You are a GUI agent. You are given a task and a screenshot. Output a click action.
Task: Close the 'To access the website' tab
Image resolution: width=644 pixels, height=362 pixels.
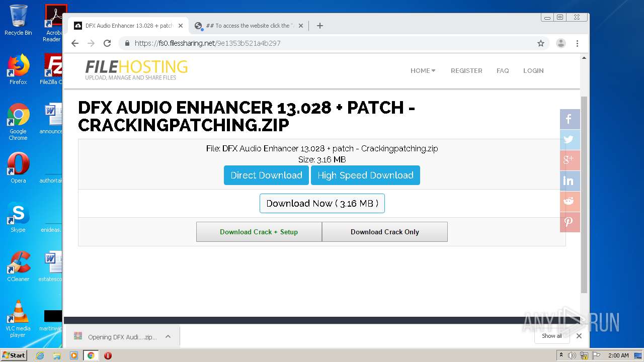tap(301, 26)
